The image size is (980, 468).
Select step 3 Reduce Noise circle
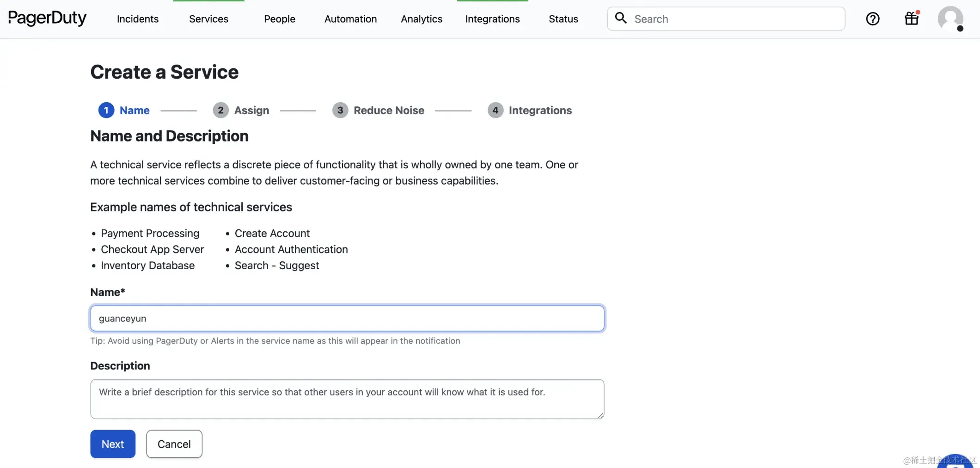coord(340,110)
